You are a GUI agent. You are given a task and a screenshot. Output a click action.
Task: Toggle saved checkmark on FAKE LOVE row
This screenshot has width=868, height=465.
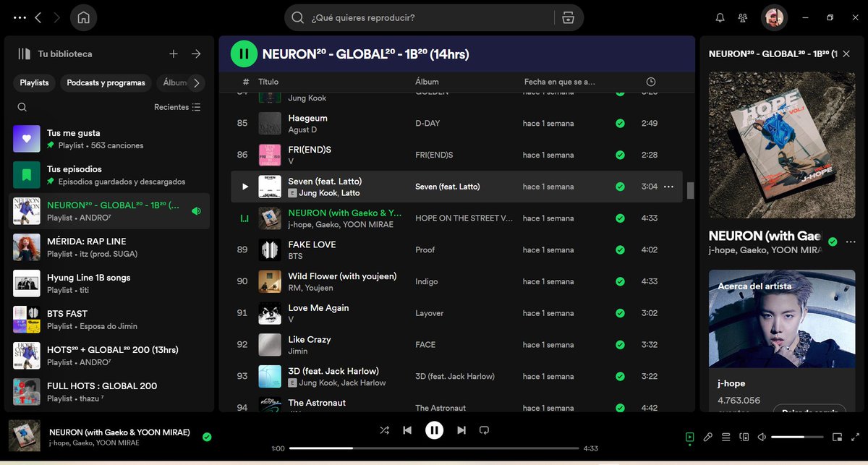[620, 249]
